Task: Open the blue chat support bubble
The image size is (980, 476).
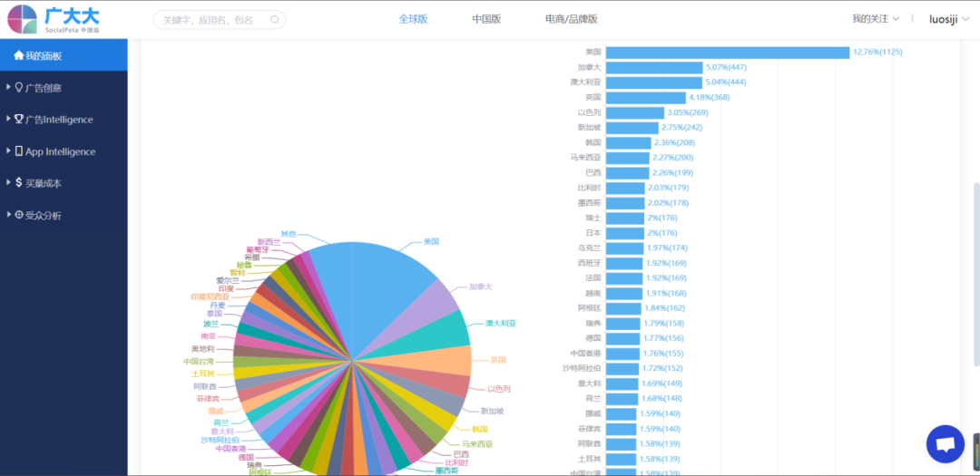Action: point(945,444)
